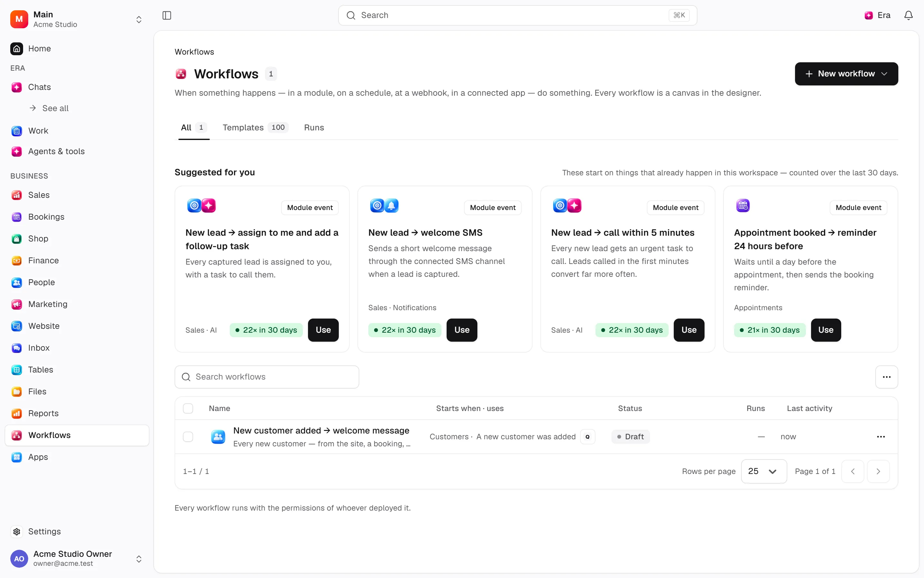Open table options ellipsis beside search

click(x=886, y=377)
